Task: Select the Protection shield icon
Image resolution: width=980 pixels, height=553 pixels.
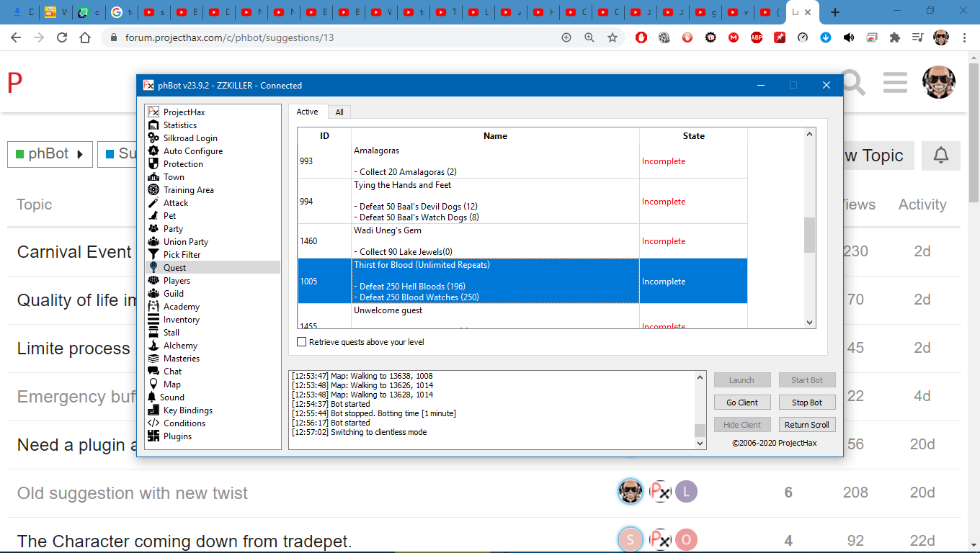Action: (x=153, y=164)
